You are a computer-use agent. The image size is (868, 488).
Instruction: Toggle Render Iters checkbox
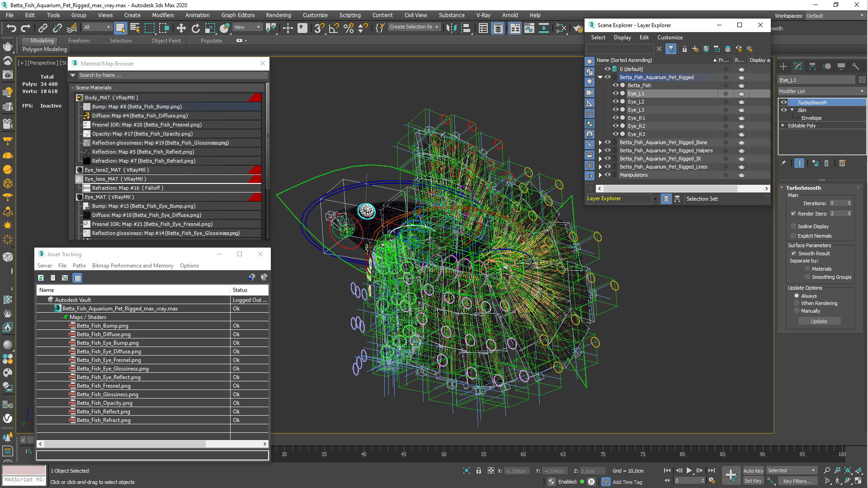coord(793,213)
